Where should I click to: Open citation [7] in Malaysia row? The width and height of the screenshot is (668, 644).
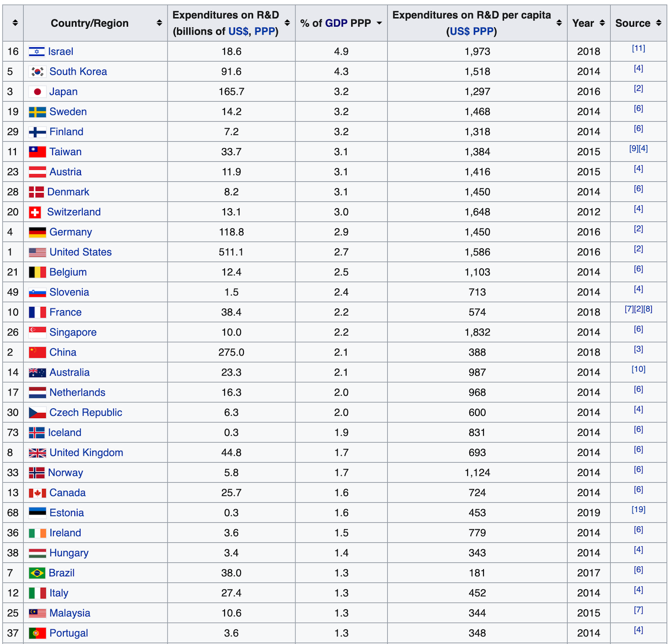pyautogui.click(x=638, y=610)
